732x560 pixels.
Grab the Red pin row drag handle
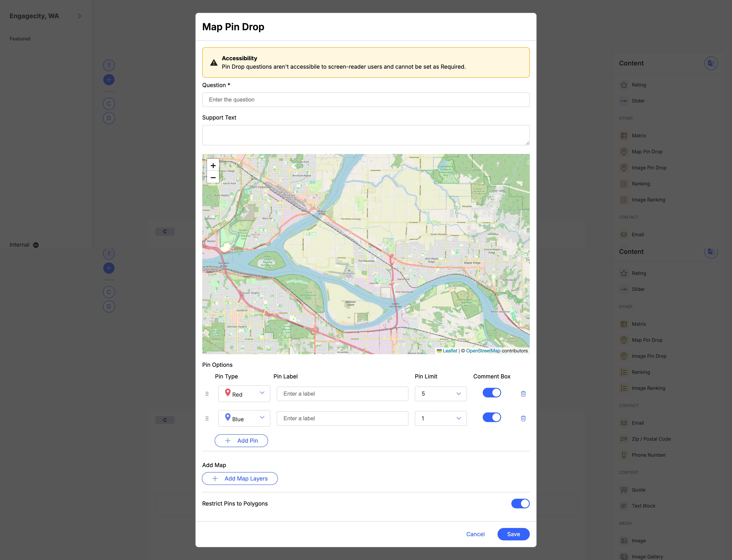point(207,394)
